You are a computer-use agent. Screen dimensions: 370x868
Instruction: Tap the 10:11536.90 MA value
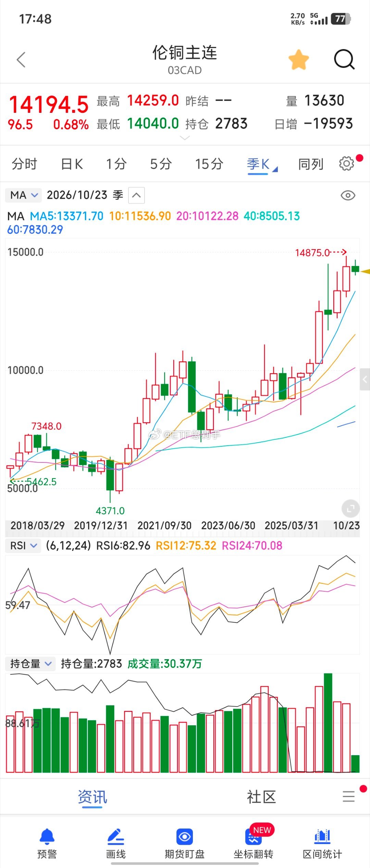pos(140,216)
